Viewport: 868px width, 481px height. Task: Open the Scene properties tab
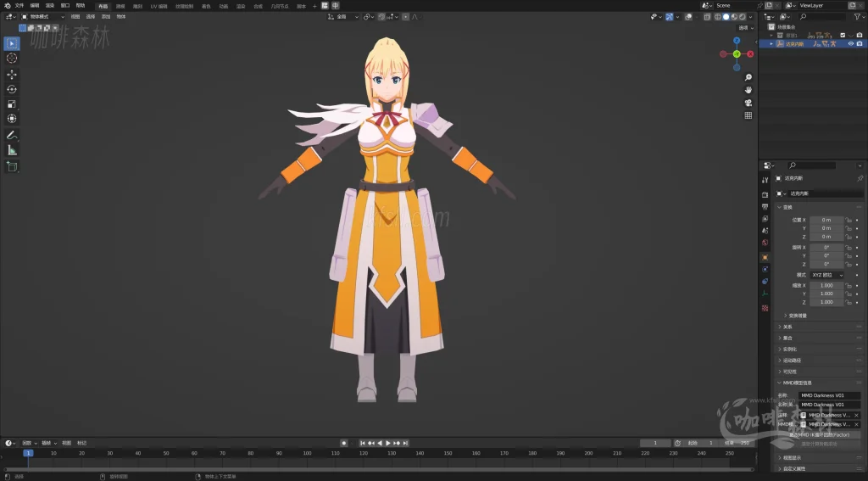[765, 231]
